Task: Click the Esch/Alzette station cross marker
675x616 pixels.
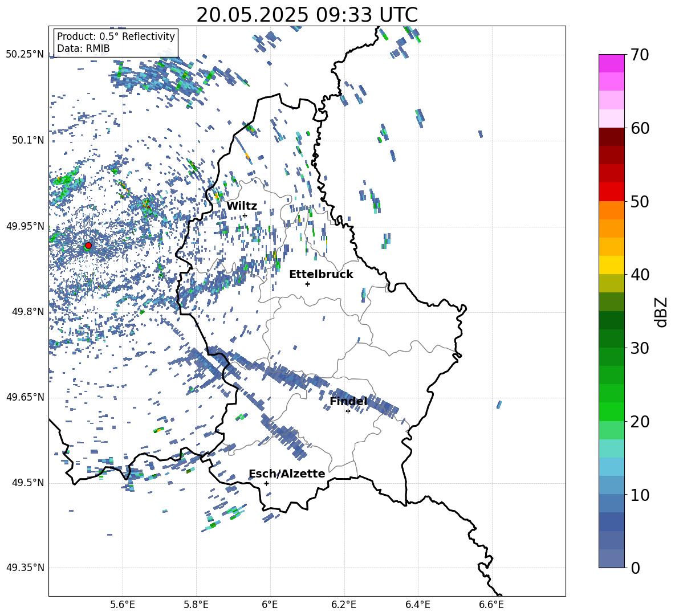Action: click(x=266, y=483)
